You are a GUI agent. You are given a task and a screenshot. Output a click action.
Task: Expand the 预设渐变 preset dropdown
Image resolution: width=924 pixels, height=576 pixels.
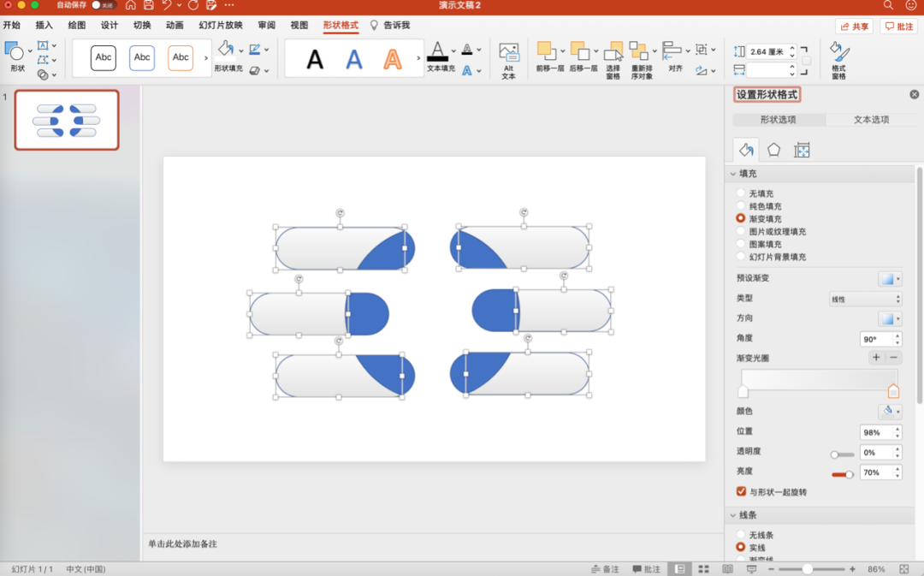click(x=890, y=279)
